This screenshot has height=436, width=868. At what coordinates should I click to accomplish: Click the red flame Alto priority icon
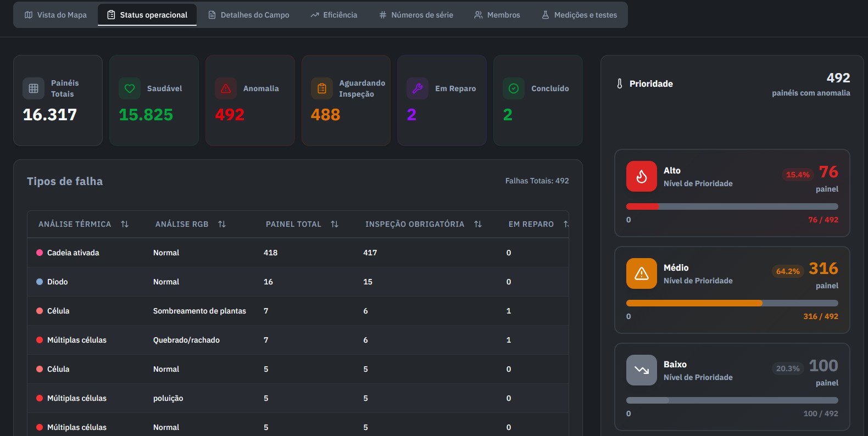[641, 176]
